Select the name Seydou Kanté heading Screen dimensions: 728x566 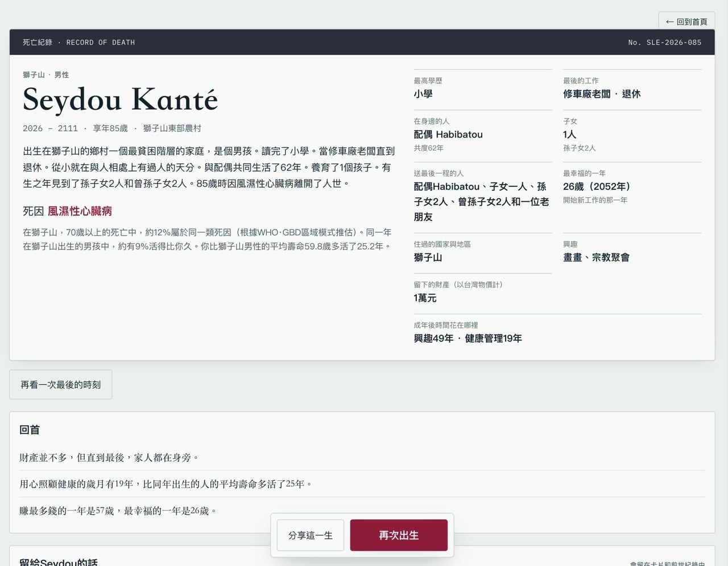pos(121,99)
